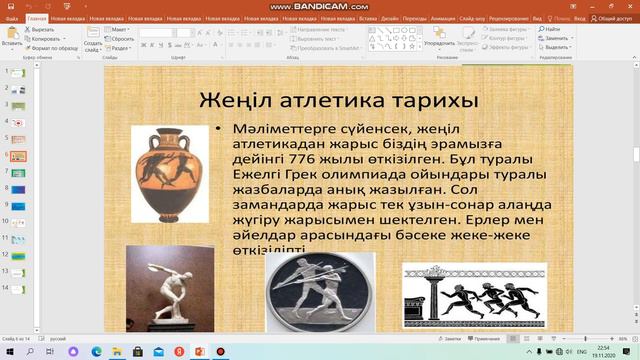This screenshot has width=640, height=360.
Task: Decrease the font size
Action: click(x=209, y=33)
